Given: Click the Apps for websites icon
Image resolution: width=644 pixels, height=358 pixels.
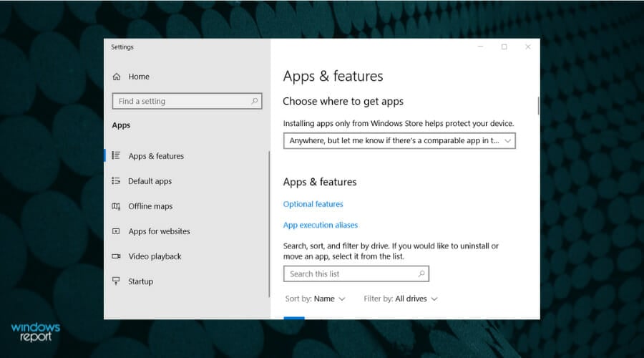Looking at the screenshot, I should click(x=116, y=231).
